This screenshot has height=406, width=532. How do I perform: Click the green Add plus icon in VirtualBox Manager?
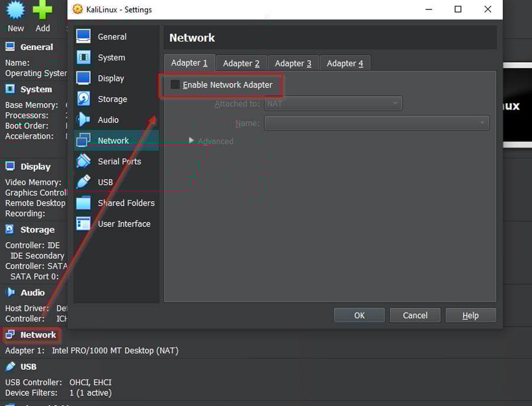click(43, 10)
